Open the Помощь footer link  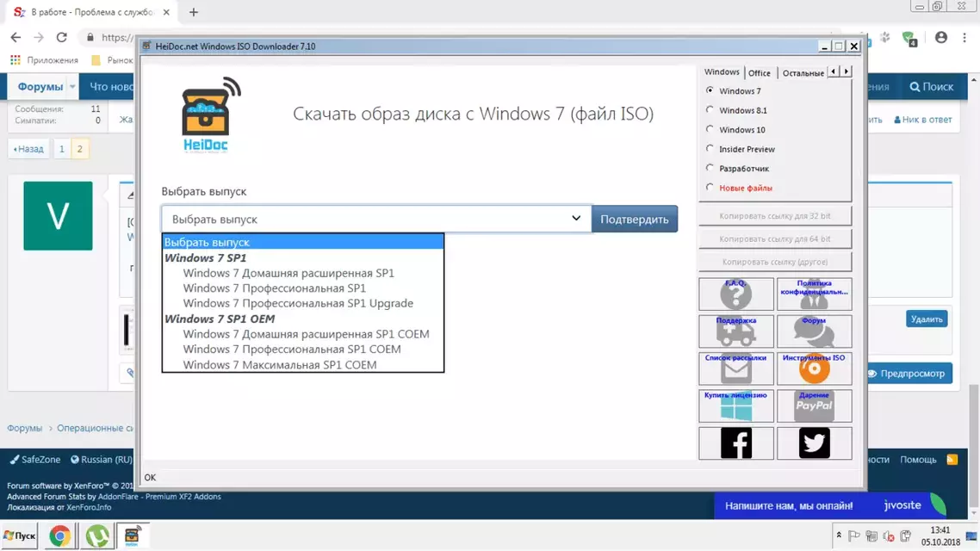(x=918, y=459)
